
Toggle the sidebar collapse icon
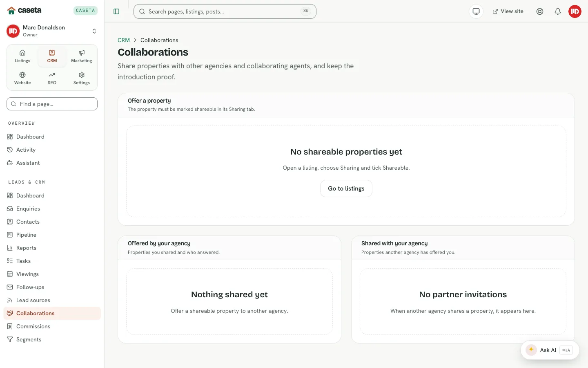point(116,11)
